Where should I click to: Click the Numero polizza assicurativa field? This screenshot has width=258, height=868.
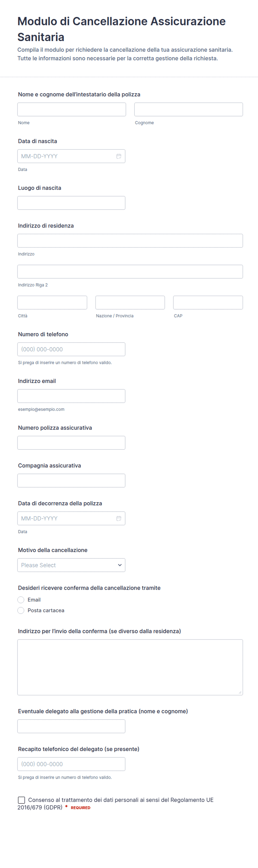pyautogui.click(x=71, y=443)
